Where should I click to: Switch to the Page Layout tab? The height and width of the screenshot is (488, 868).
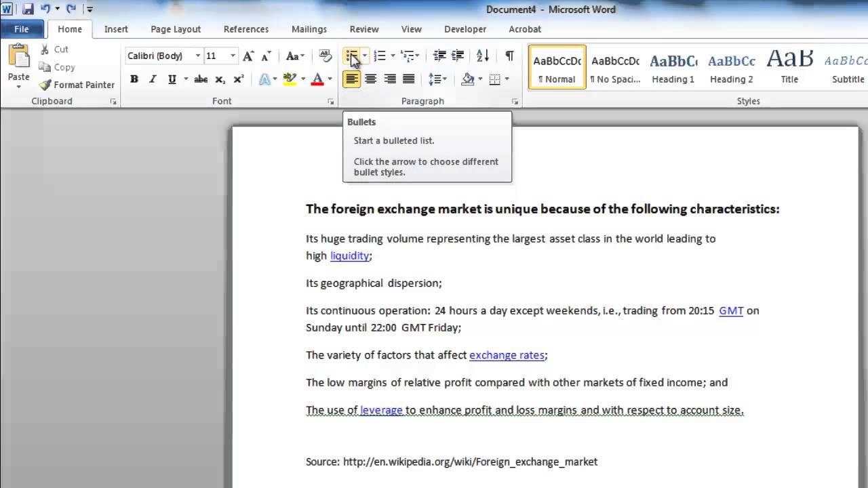point(176,29)
